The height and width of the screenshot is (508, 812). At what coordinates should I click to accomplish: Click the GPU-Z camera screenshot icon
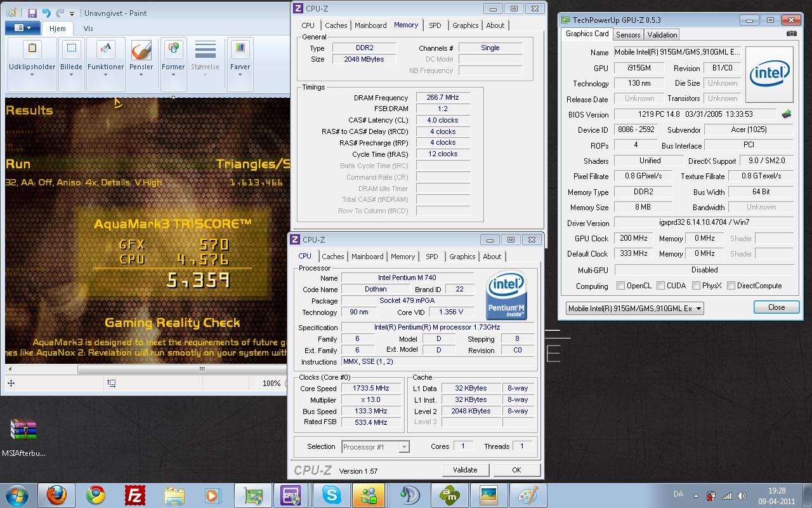click(791, 34)
